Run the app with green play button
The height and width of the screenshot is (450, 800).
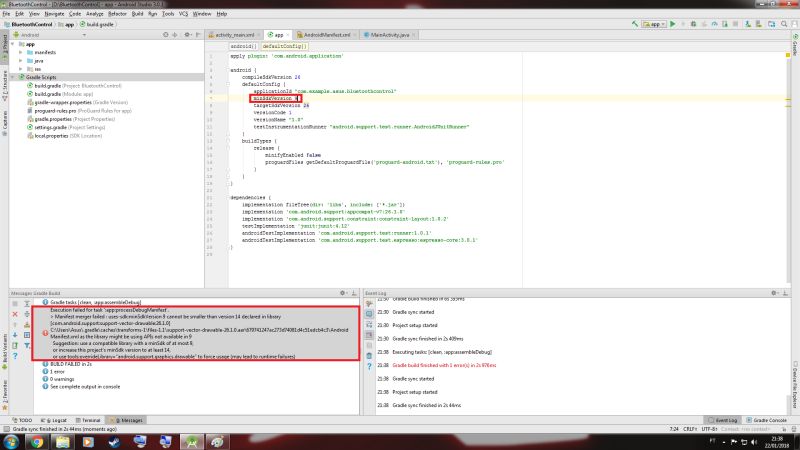pyautogui.click(x=672, y=24)
